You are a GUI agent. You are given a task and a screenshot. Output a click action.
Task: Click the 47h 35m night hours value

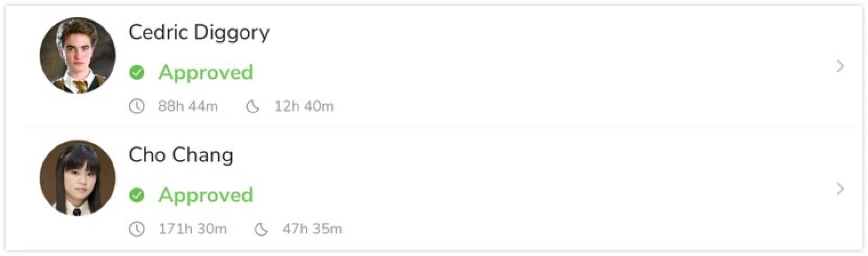(312, 230)
